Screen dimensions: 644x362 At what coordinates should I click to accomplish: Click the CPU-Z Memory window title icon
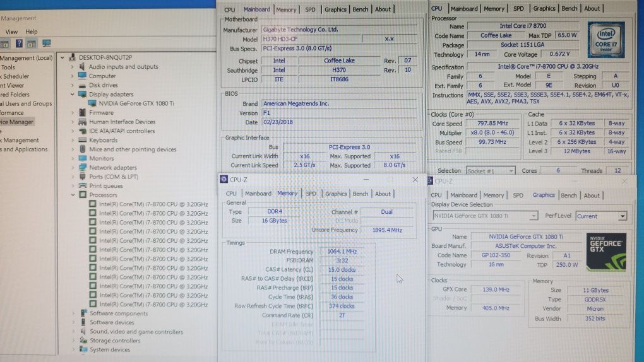click(224, 179)
